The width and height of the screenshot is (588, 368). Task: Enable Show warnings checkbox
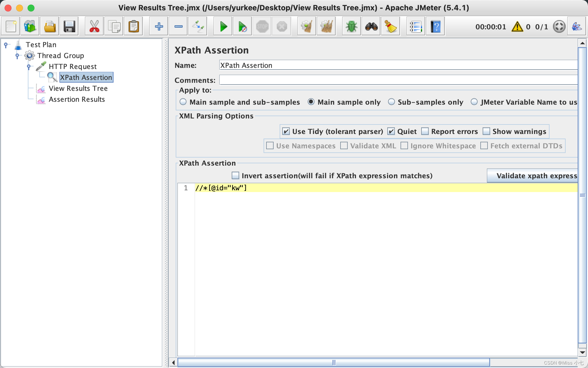[x=486, y=131]
